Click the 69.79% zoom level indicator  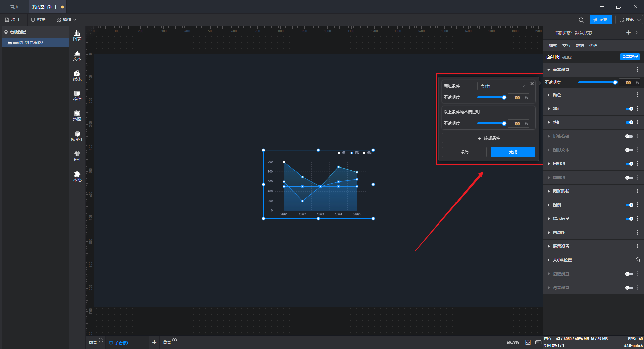point(513,342)
